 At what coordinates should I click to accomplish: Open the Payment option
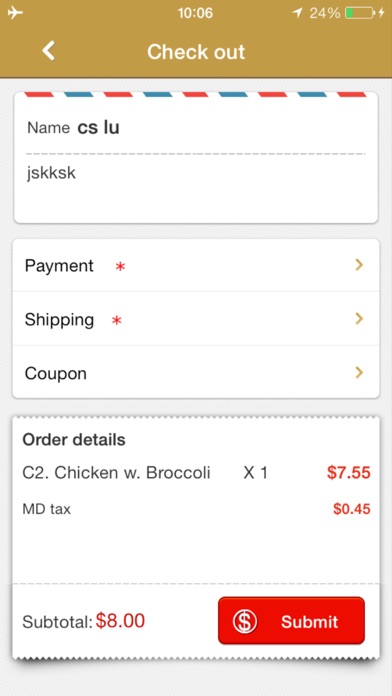point(196,265)
